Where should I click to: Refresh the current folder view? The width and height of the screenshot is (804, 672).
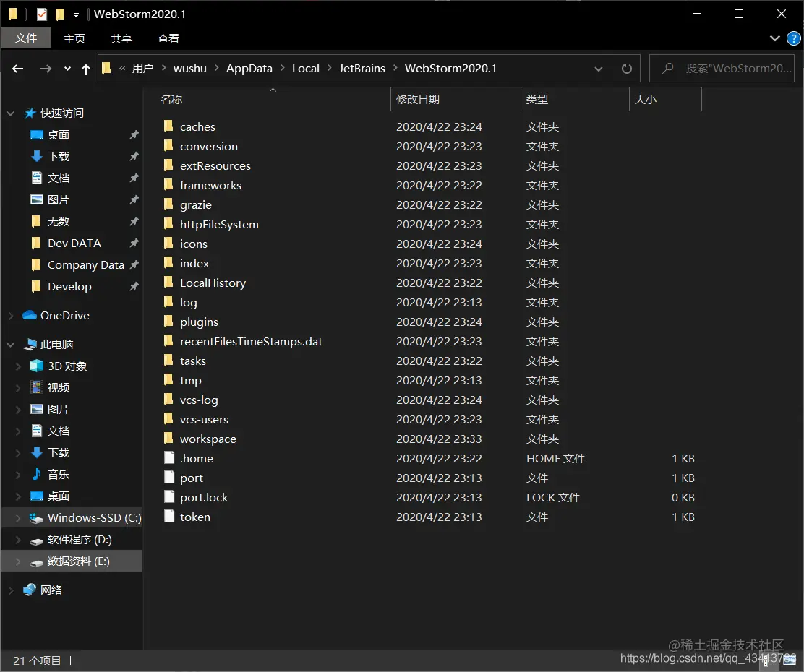click(627, 69)
